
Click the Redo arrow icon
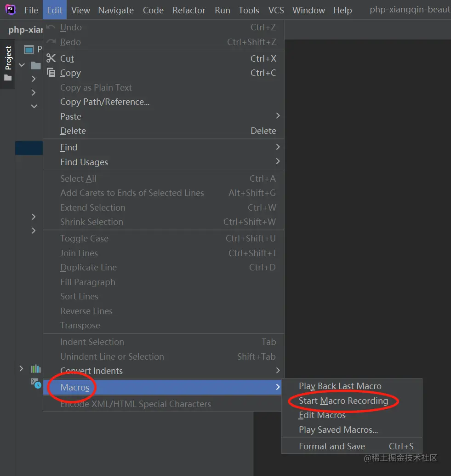[x=51, y=41]
